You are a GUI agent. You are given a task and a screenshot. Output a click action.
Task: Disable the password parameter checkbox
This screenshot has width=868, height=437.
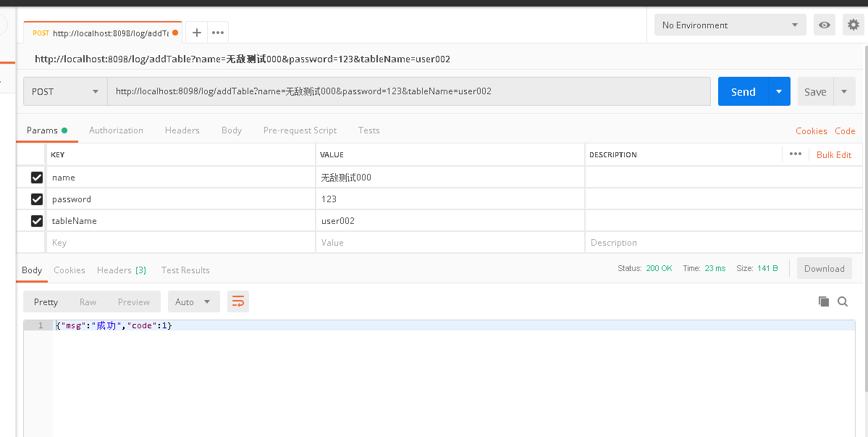tap(37, 199)
